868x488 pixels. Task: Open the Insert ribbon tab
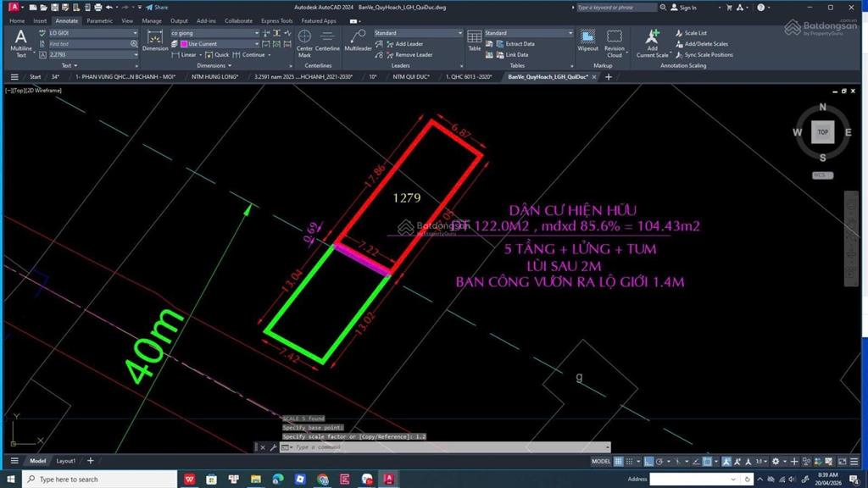40,20
